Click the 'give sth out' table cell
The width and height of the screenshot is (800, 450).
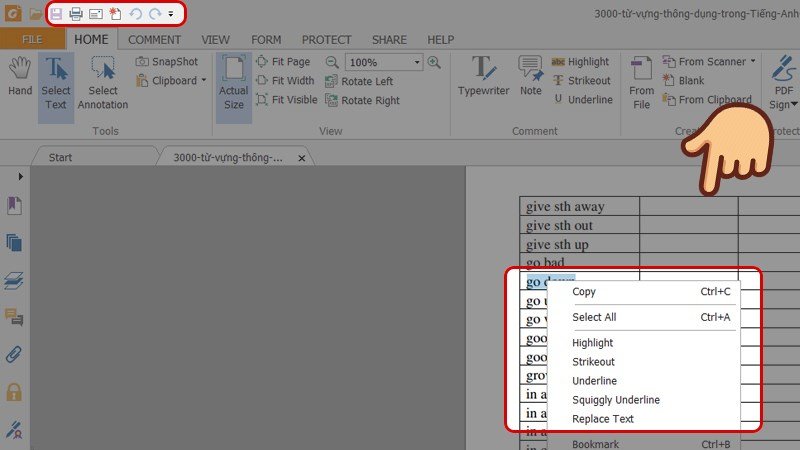tap(580, 225)
